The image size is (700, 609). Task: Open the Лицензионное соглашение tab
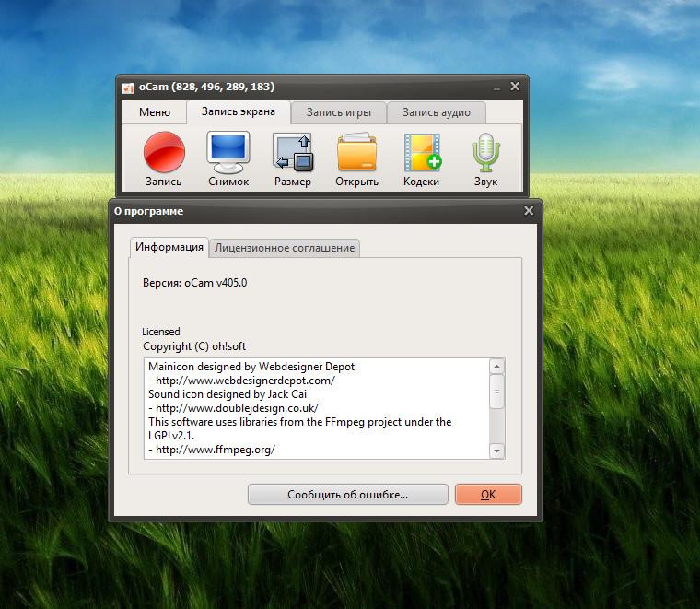tap(285, 248)
